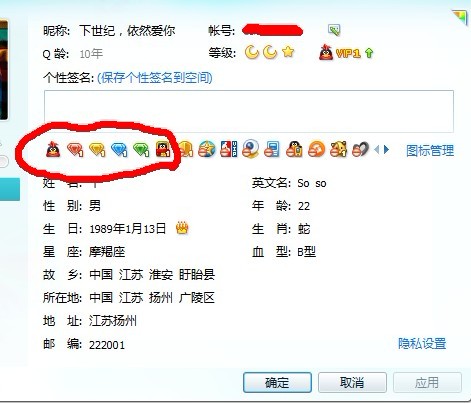Click the blue diamond service icon
The height and width of the screenshot is (403, 471).
tap(119, 150)
